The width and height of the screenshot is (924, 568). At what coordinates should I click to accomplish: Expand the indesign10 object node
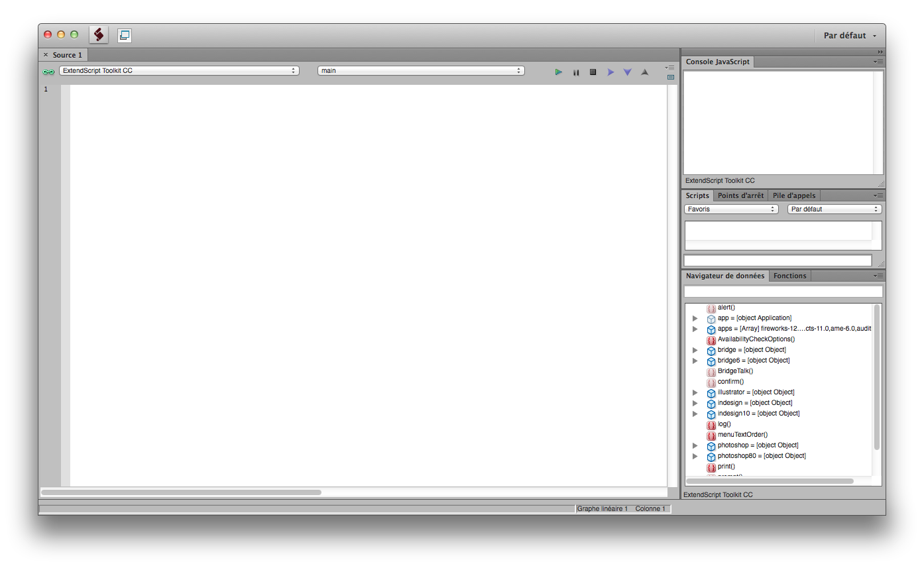[x=695, y=414]
